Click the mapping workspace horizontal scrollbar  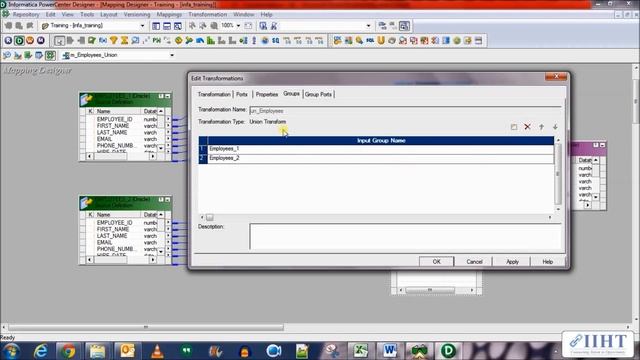(146, 327)
